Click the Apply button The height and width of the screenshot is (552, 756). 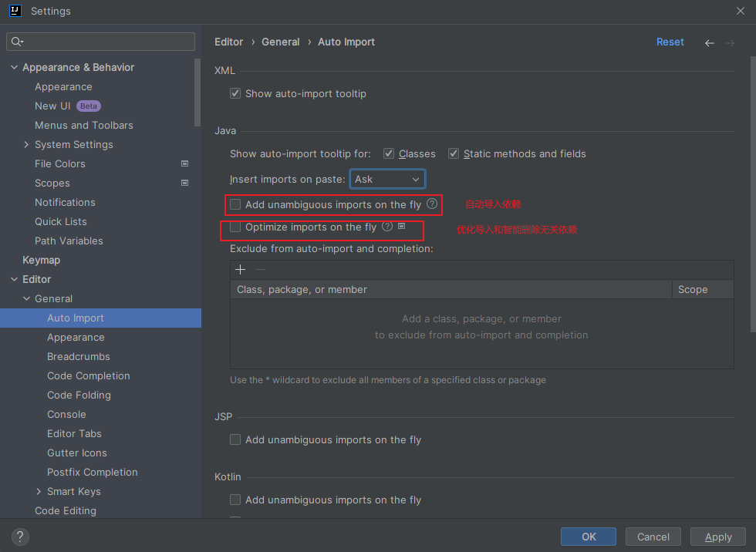[x=718, y=537]
